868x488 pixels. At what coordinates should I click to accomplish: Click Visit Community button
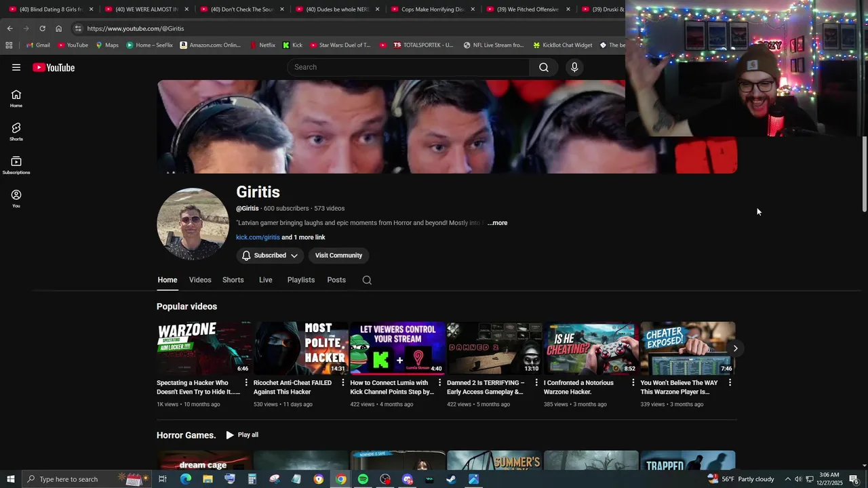click(x=338, y=256)
